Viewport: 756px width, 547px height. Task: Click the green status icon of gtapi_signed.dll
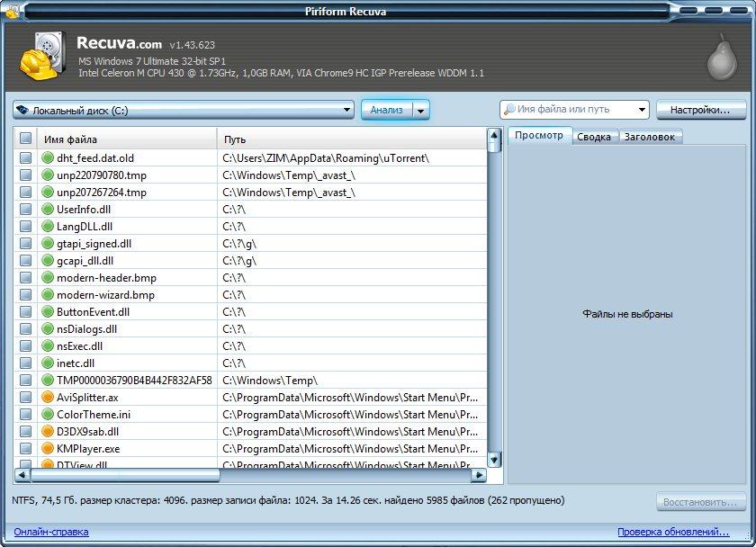pos(47,244)
